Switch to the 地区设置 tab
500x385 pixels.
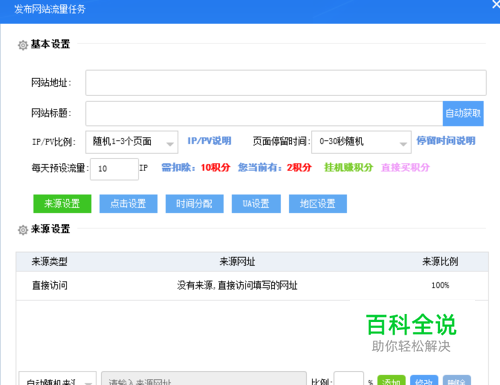(x=318, y=204)
